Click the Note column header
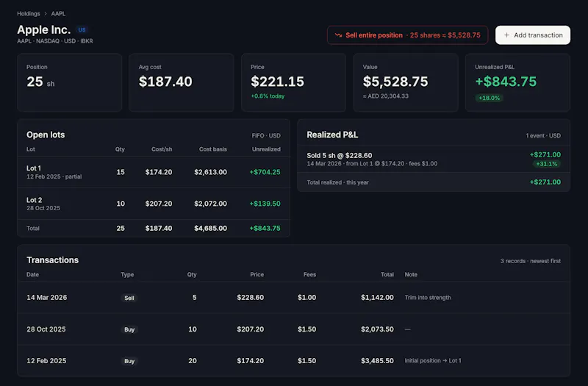 point(411,274)
